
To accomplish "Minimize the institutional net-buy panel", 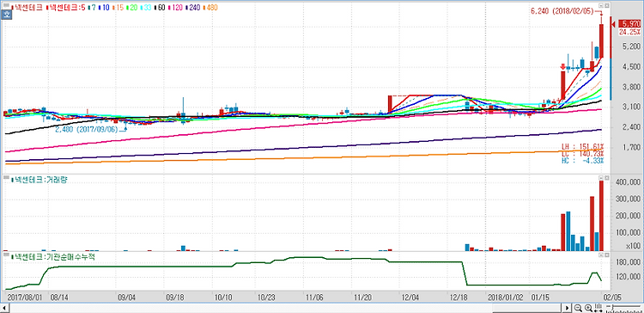I will [601, 255].
